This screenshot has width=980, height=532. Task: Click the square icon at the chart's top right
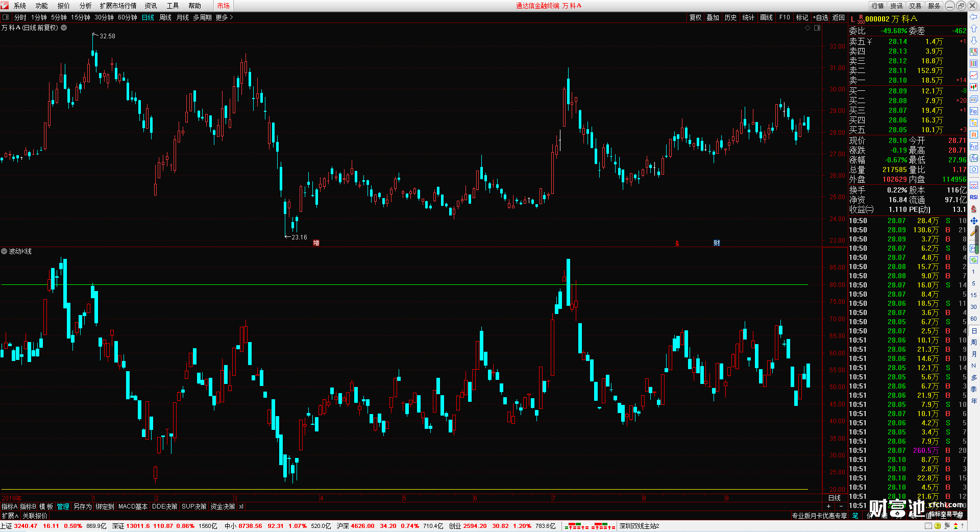[x=817, y=28]
